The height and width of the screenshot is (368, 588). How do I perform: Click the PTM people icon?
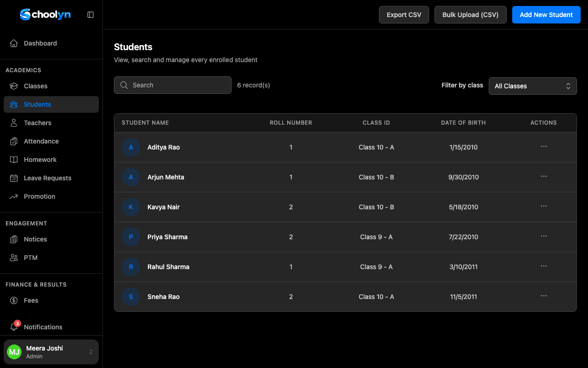click(14, 258)
